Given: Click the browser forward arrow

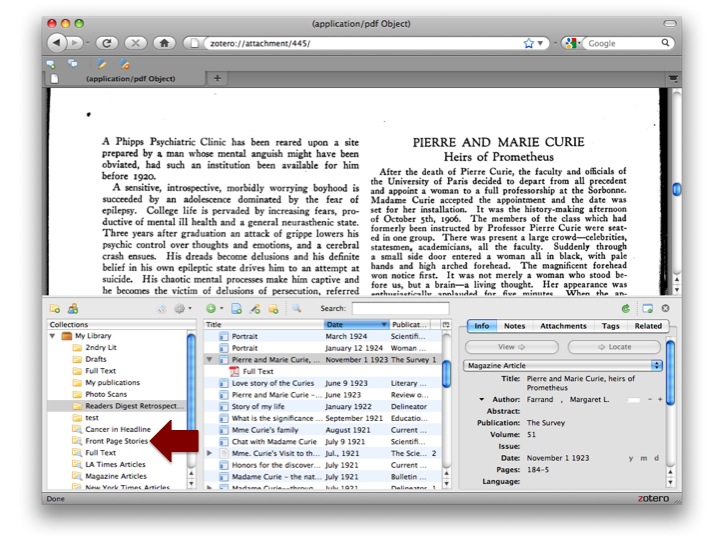Looking at the screenshot, I should (74, 43).
